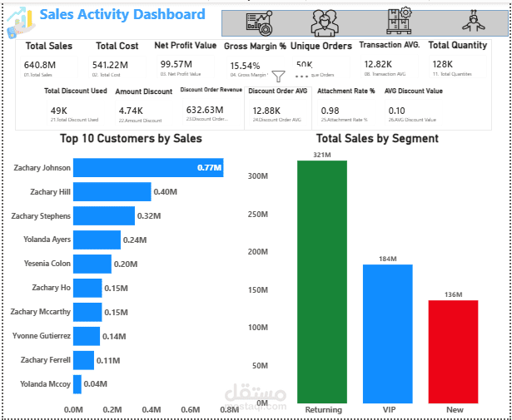This screenshot has width=512, height=420.
Task: Select the Total Discount Used 49K card
Action: click(x=76, y=113)
